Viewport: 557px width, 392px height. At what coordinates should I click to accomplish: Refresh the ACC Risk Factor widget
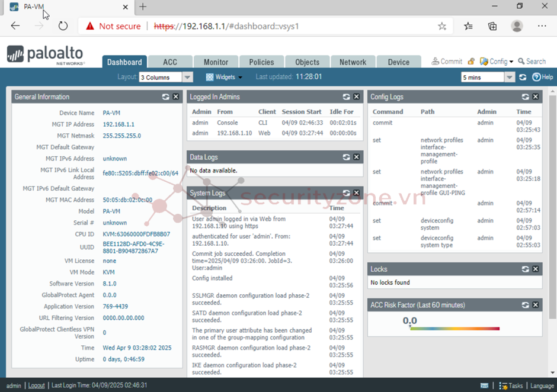[526, 305]
